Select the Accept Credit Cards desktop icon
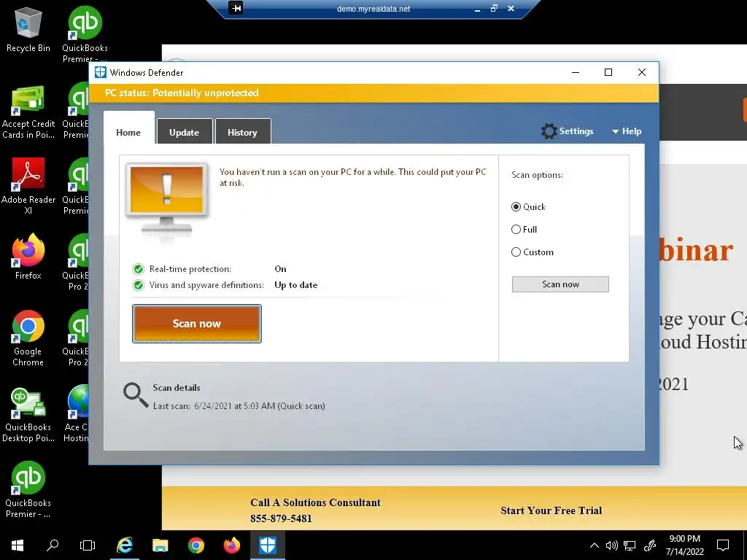This screenshot has height=560, width=747. coord(28,112)
